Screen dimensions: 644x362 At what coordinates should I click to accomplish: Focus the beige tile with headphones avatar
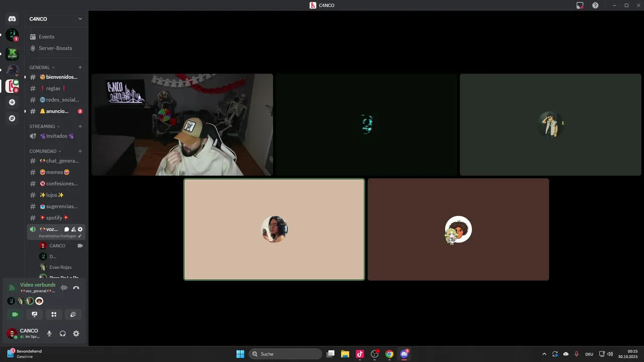point(274,229)
